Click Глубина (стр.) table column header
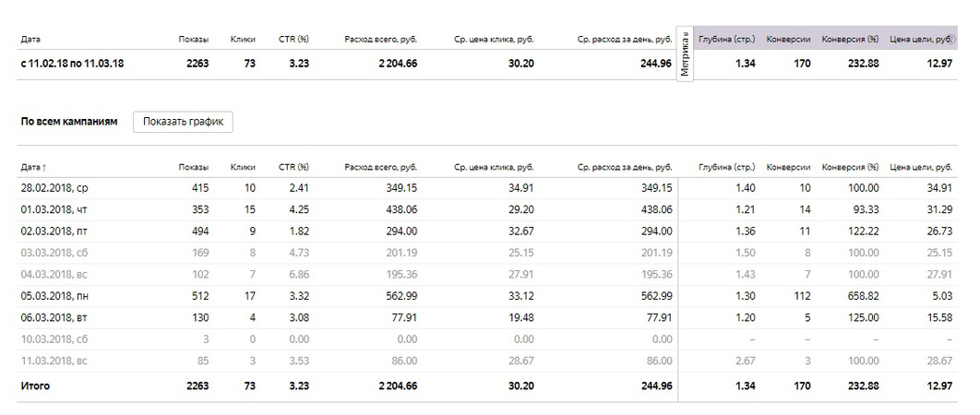The image size is (980, 415). 727,167
